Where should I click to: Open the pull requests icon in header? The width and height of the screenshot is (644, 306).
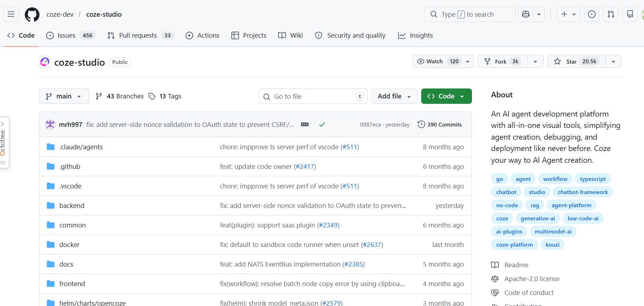[611, 14]
